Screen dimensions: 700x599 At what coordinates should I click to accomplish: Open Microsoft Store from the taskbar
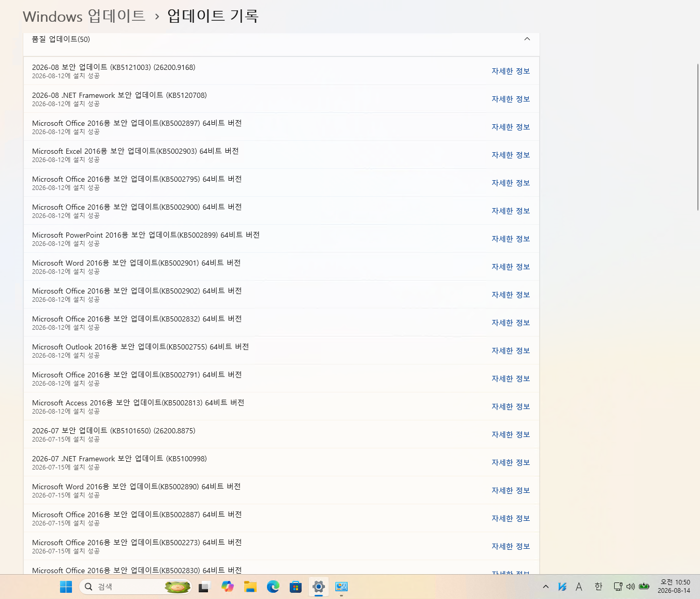[x=296, y=587]
